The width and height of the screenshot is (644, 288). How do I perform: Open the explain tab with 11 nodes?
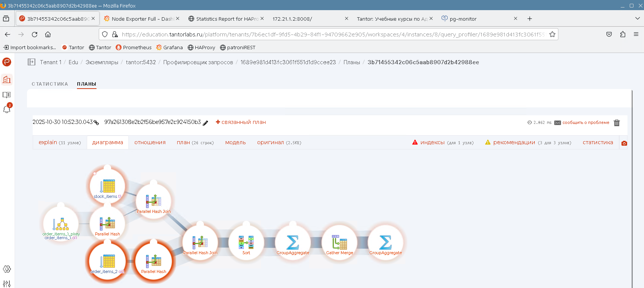(59, 143)
